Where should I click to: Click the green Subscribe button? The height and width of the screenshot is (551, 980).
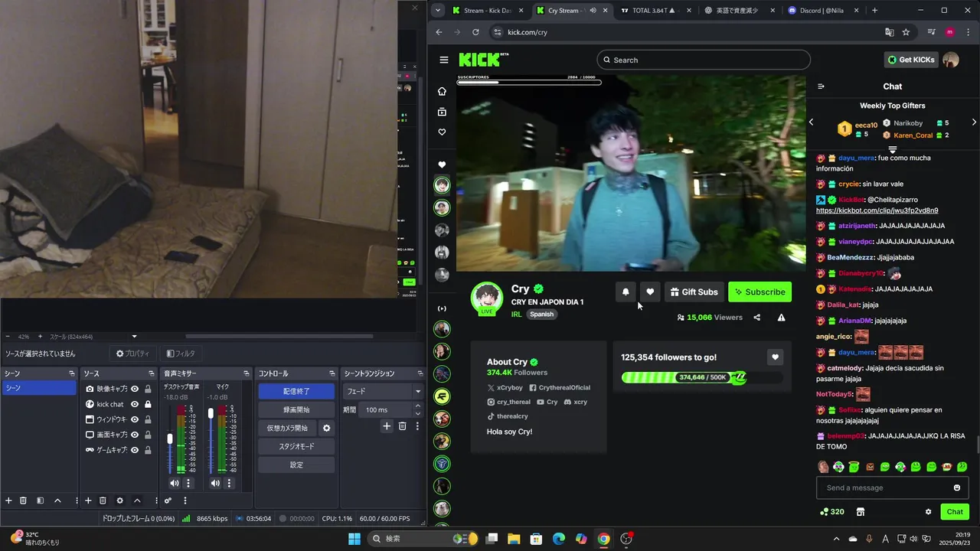click(759, 292)
